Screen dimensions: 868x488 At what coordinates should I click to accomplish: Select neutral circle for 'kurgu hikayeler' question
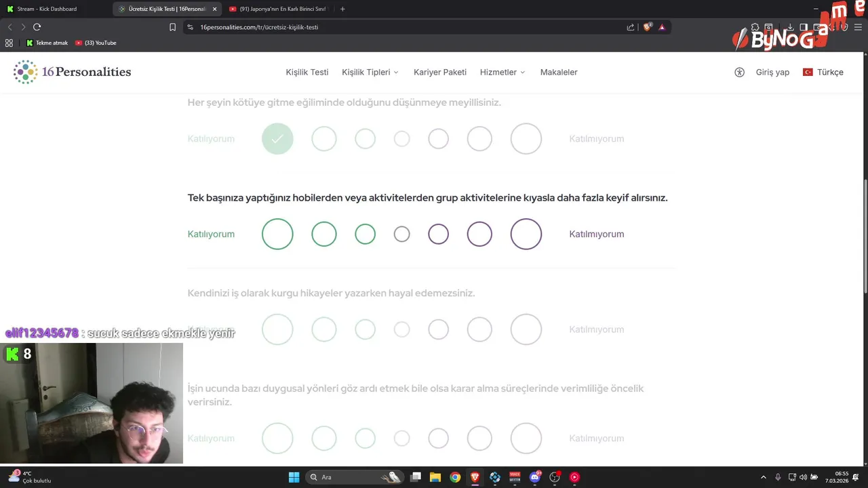point(402,329)
